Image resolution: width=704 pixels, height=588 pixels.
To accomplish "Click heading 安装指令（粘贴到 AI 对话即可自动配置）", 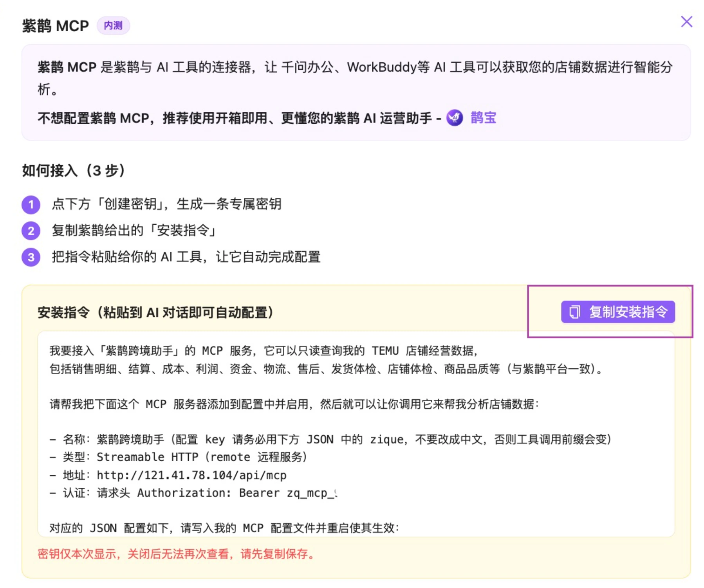I will (156, 312).
